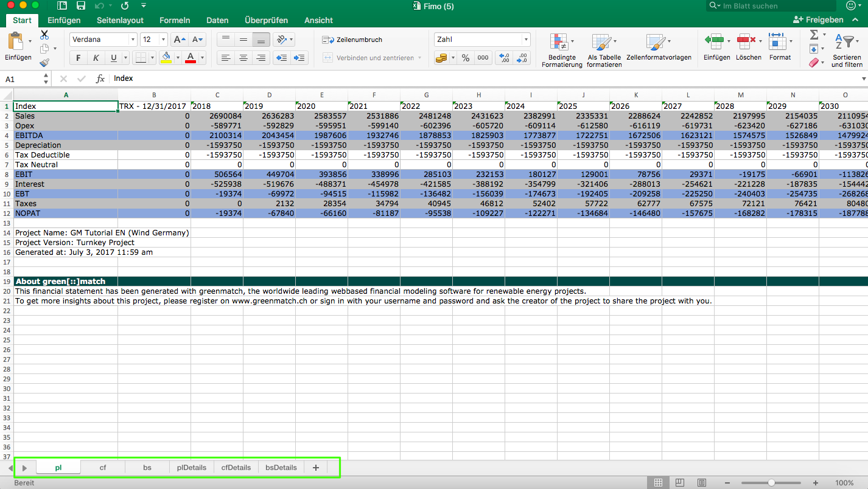Click the Freigeben button
The height and width of the screenshot is (489, 868).
coord(819,19)
